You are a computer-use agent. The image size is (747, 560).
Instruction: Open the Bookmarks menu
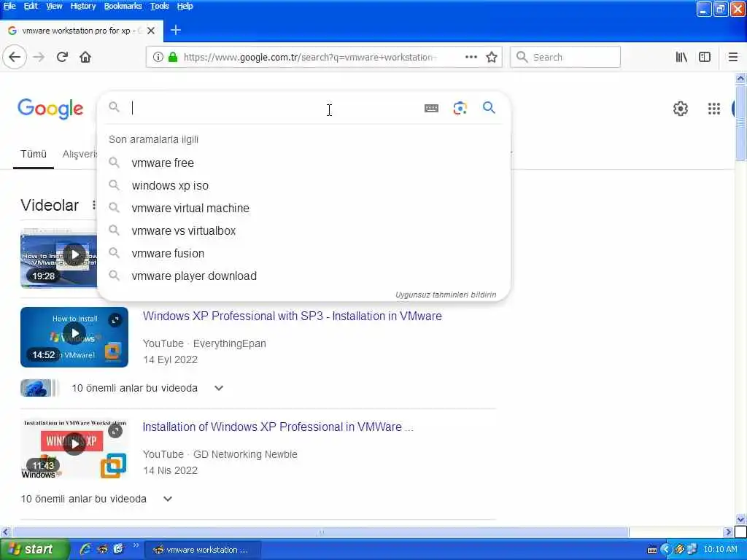click(x=123, y=6)
